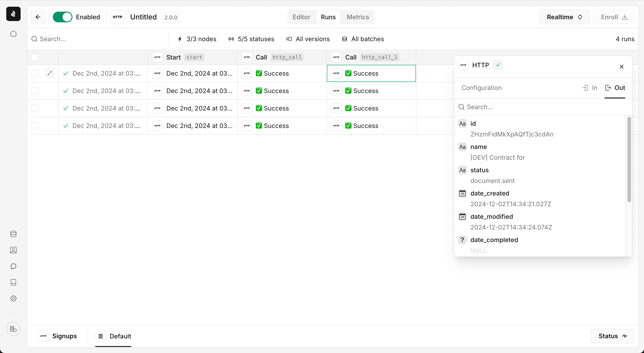
Task: Select the Out tab in panel
Action: 615,88
